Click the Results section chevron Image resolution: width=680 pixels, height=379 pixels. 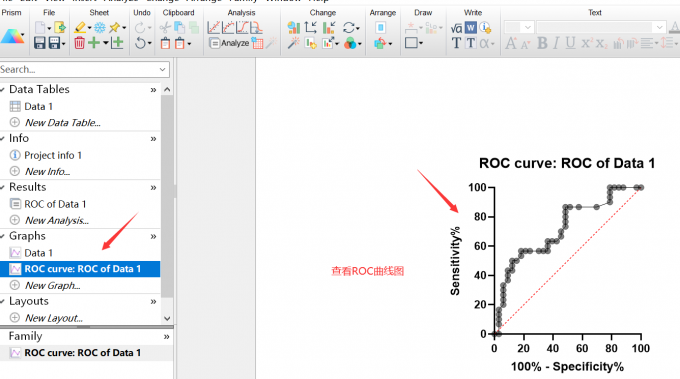pyautogui.click(x=153, y=188)
